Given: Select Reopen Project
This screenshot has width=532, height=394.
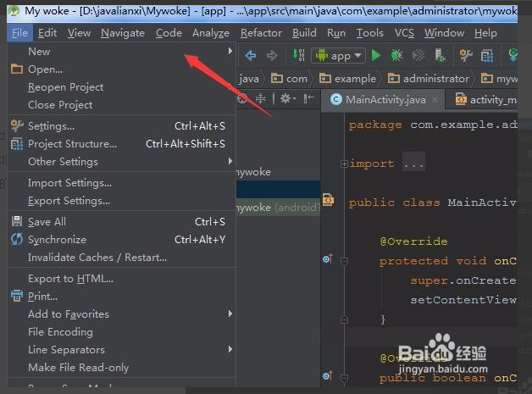Looking at the screenshot, I should pyautogui.click(x=121, y=87).
